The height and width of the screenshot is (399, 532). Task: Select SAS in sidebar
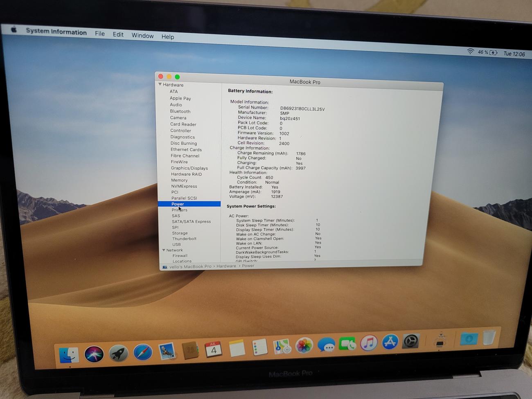point(176,216)
